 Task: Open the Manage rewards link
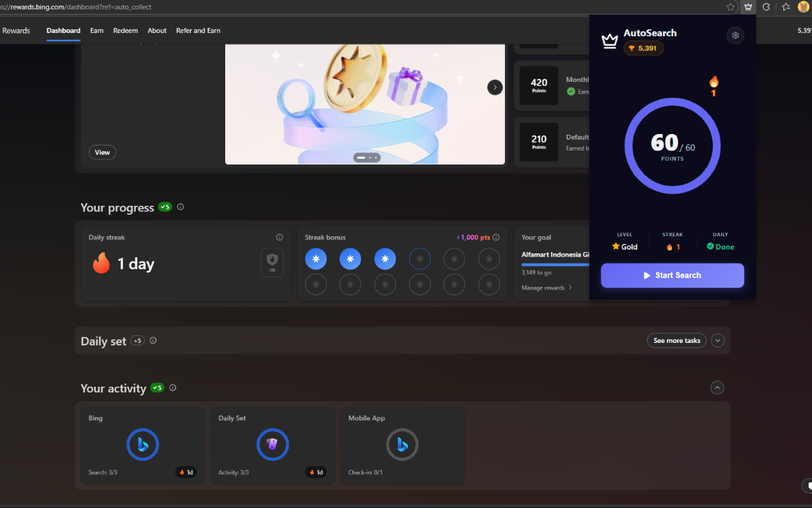(x=547, y=288)
